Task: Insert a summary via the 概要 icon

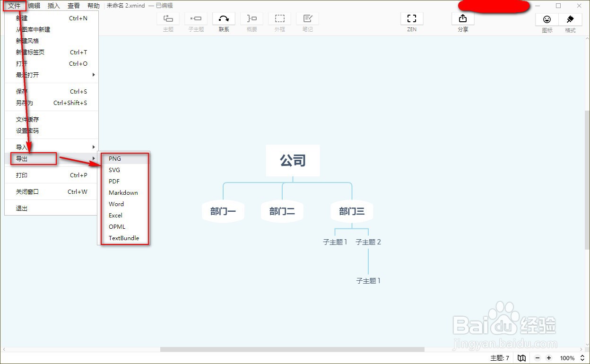Action: tap(252, 21)
